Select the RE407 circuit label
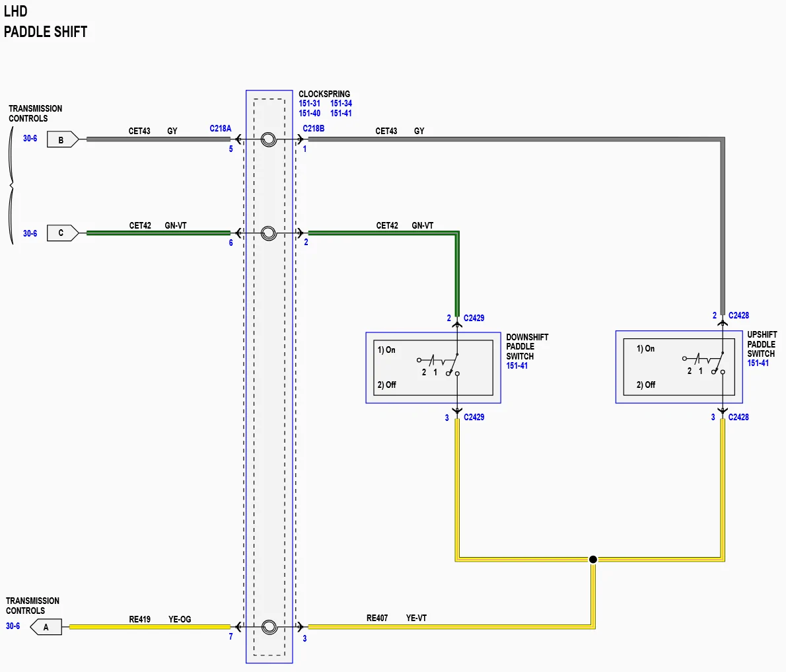The width and height of the screenshot is (786, 672). 377,618
